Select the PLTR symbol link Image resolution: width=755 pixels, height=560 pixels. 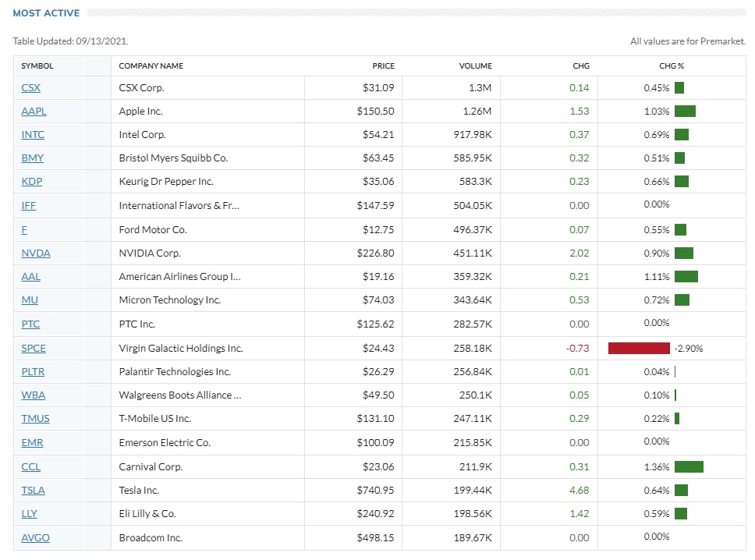click(33, 372)
